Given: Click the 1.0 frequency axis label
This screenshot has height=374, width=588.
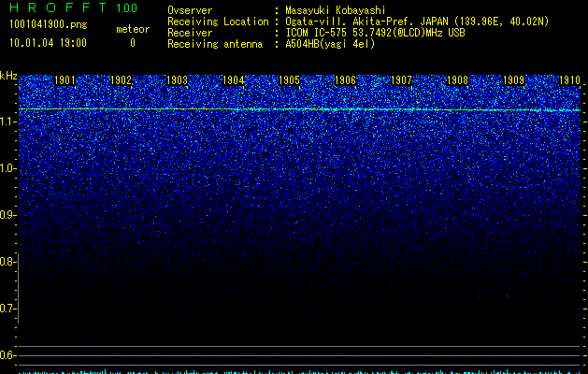Looking at the screenshot, I should (x=7, y=168).
